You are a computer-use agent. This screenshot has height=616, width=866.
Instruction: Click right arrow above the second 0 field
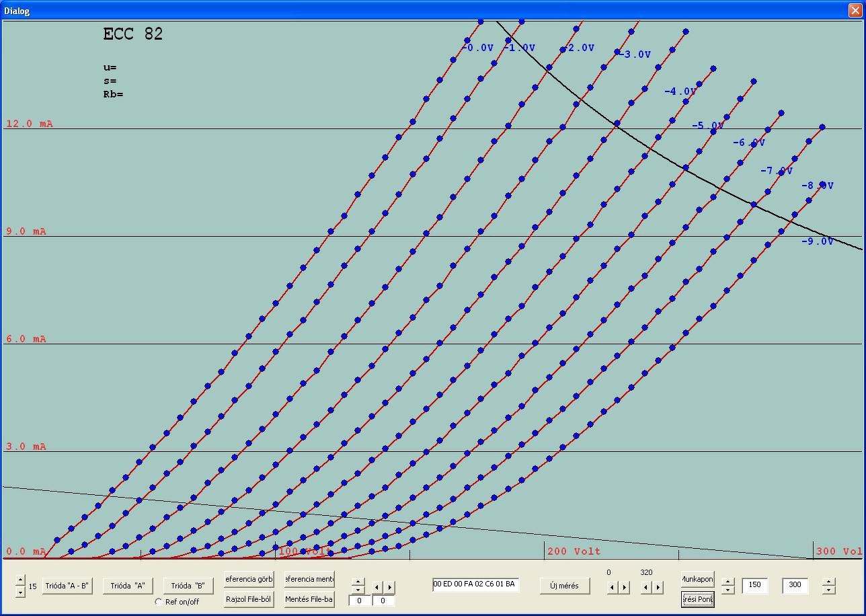click(389, 587)
